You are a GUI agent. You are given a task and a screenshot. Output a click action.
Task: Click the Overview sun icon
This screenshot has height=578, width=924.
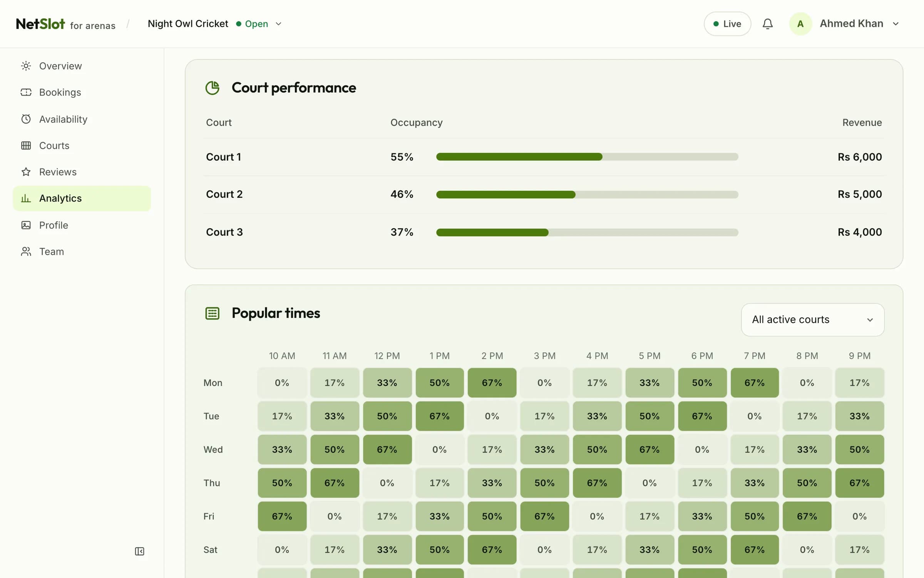26,66
